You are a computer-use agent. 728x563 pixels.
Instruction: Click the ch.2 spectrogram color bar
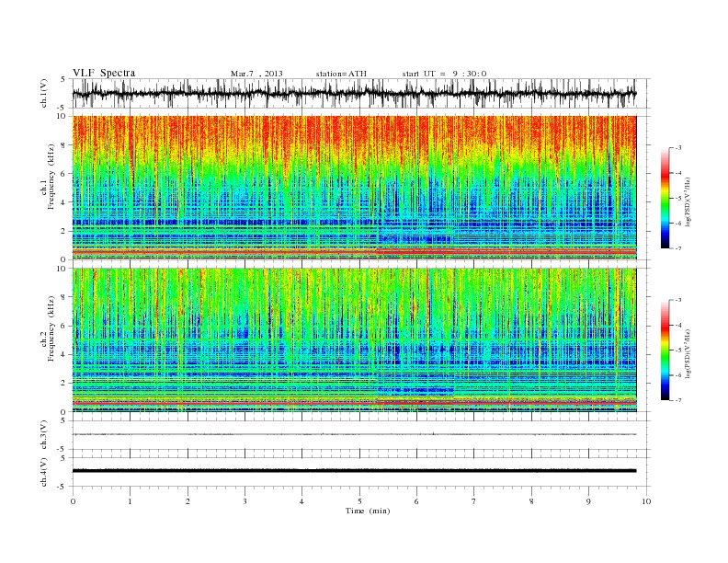[665, 350]
